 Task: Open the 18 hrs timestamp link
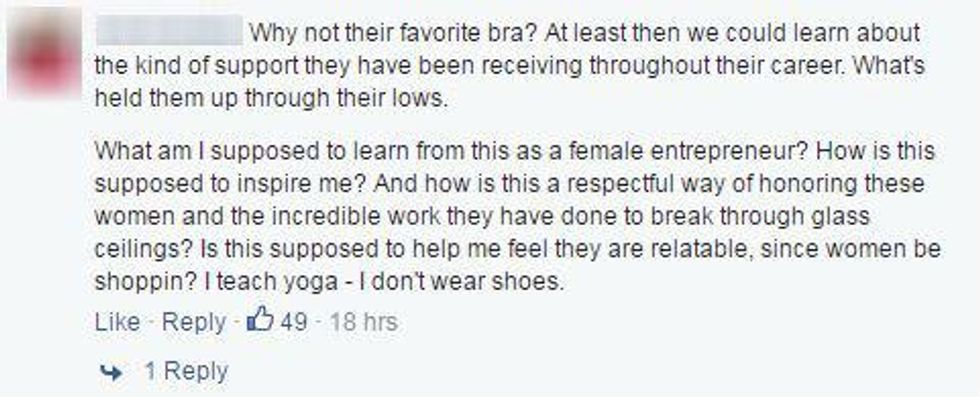pos(363,322)
